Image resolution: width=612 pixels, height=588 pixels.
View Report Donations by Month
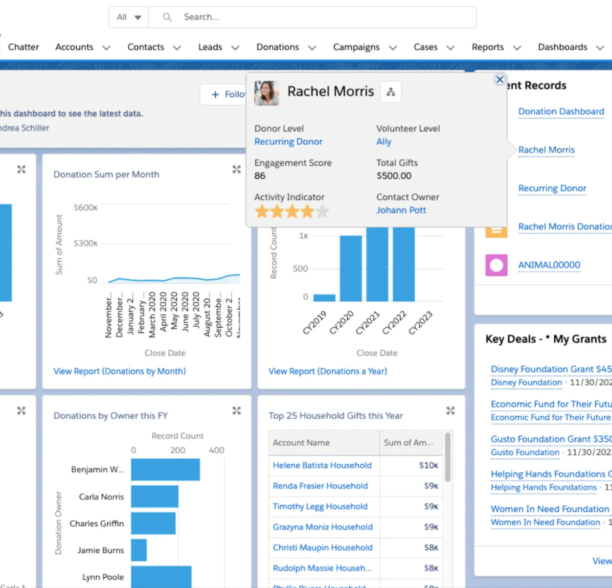click(x=119, y=371)
